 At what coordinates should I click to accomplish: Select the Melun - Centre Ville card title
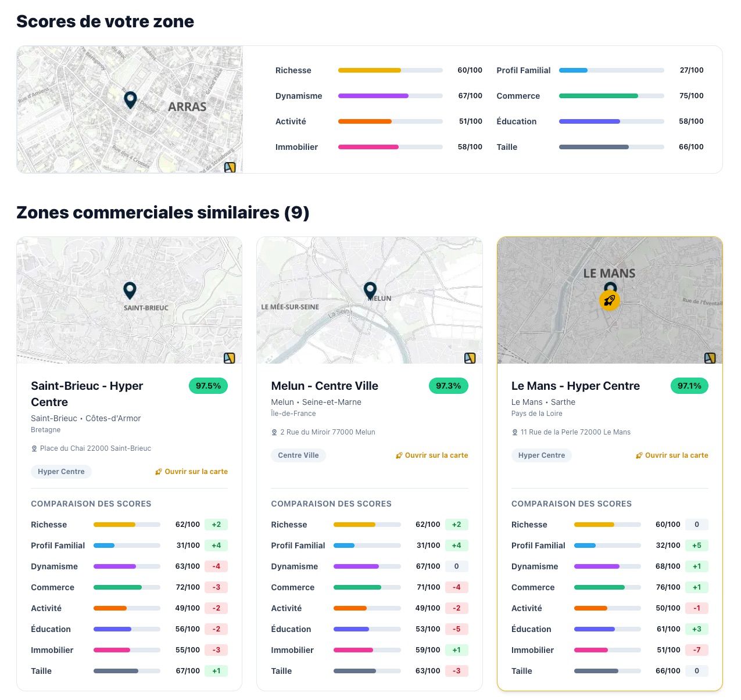click(324, 386)
